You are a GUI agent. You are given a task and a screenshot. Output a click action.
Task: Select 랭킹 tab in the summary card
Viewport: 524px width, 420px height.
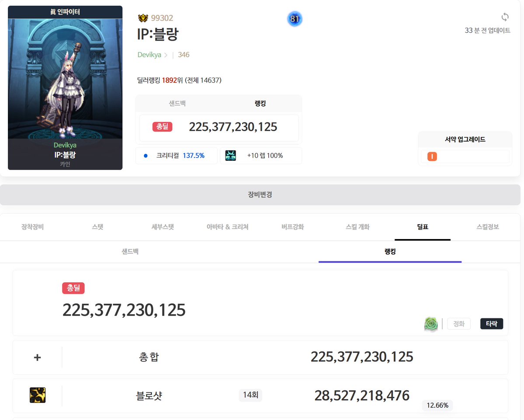click(260, 104)
